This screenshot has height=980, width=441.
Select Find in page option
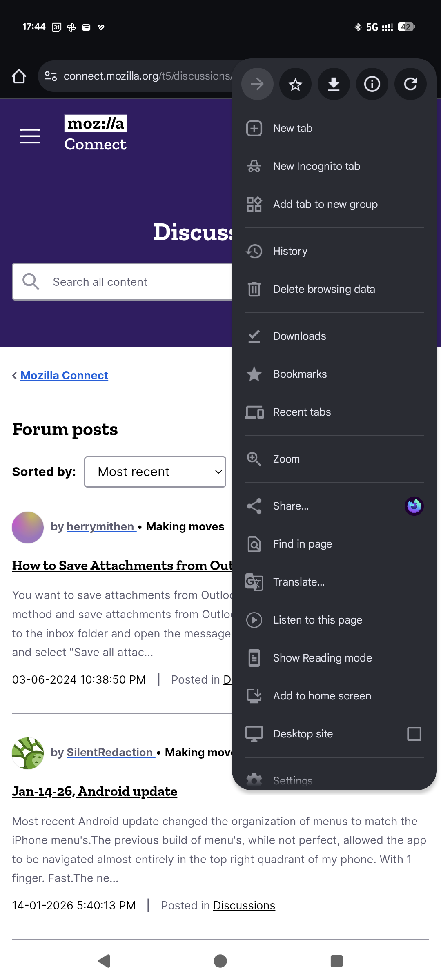[x=302, y=544]
